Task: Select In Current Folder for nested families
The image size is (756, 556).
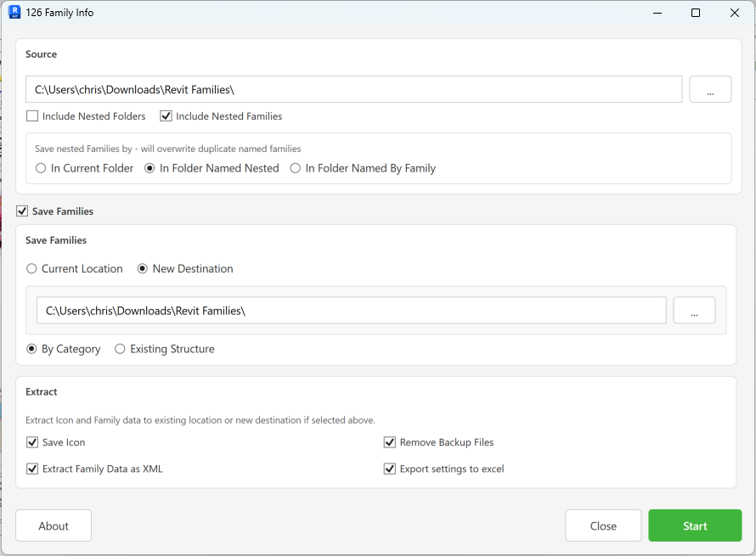Action: coord(40,167)
